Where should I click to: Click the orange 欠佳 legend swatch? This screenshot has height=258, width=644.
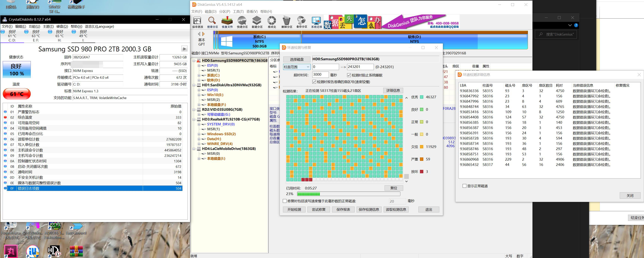point(421,147)
